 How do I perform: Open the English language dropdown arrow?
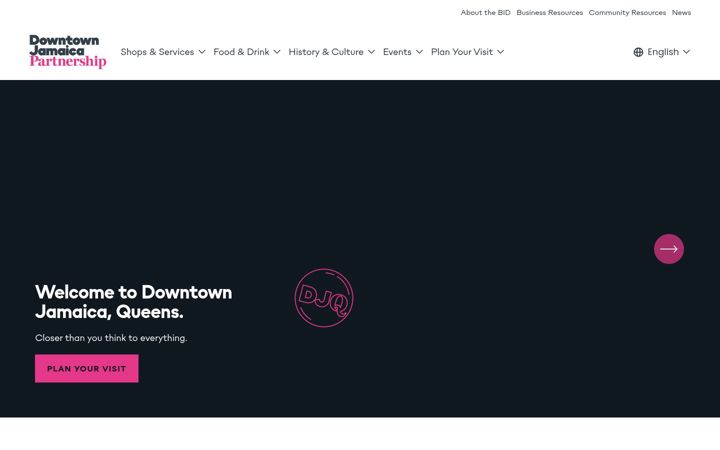tap(686, 52)
